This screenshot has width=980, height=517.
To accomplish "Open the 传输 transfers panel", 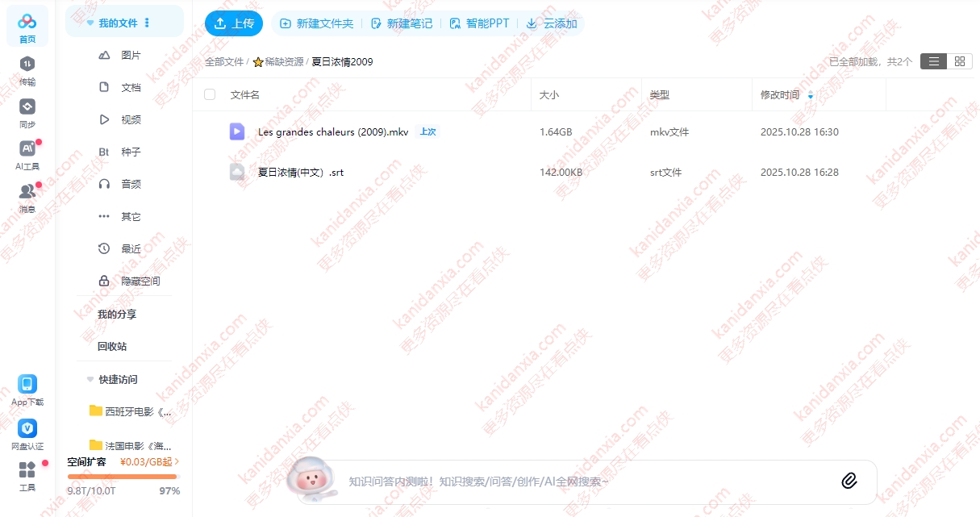I will point(27,73).
